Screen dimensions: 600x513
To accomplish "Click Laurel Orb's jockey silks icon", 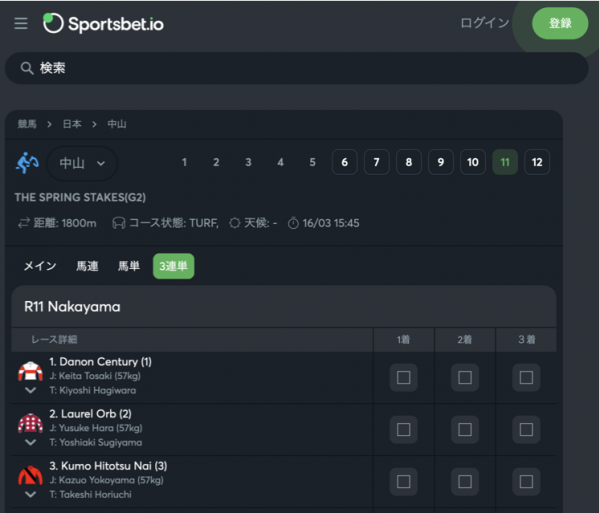I will coord(30,423).
